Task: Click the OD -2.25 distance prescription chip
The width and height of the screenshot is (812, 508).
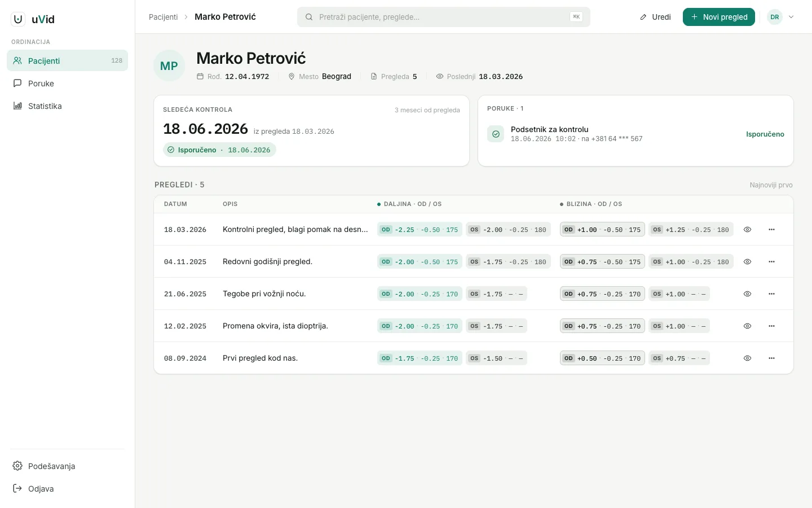Action: (420, 230)
